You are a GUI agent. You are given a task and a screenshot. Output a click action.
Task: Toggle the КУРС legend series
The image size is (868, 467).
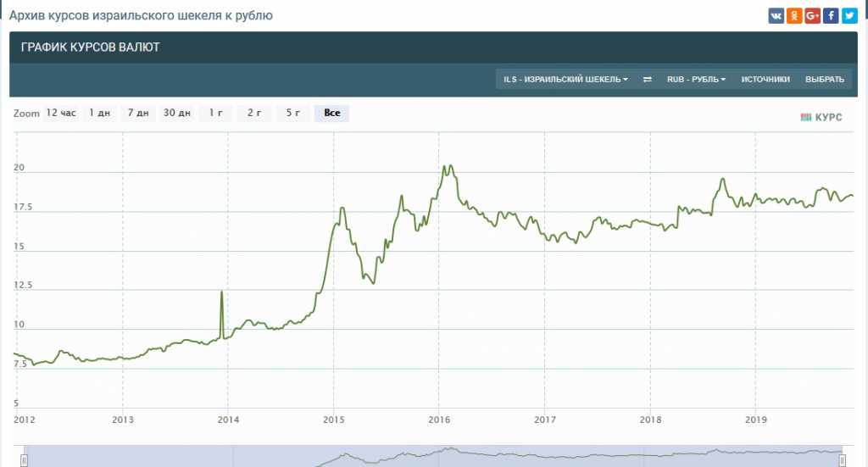tap(821, 117)
